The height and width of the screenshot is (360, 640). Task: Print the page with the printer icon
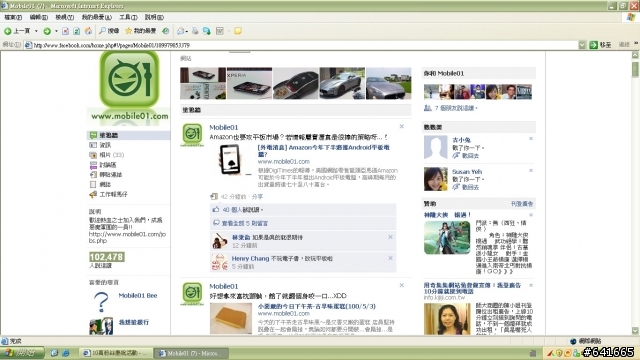click(195, 31)
